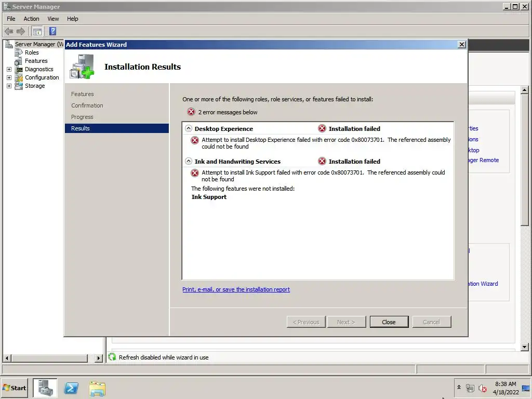Click the Close button in wizard
Screen dimensions: 532x399
(x=389, y=322)
